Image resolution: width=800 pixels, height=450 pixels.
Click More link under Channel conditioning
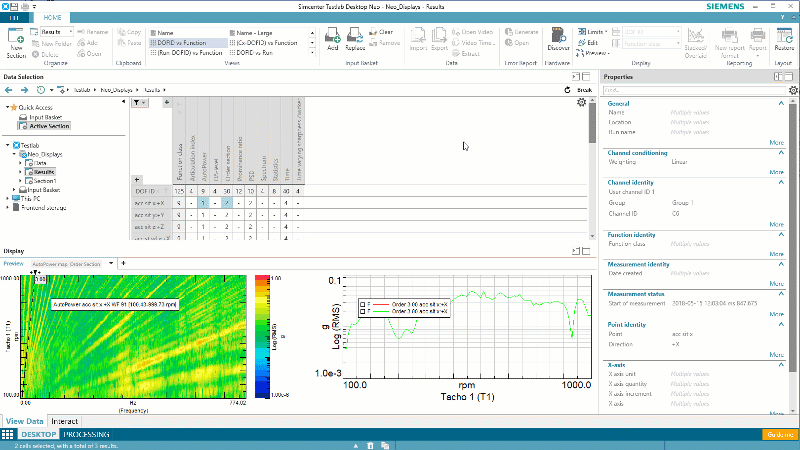coord(776,171)
